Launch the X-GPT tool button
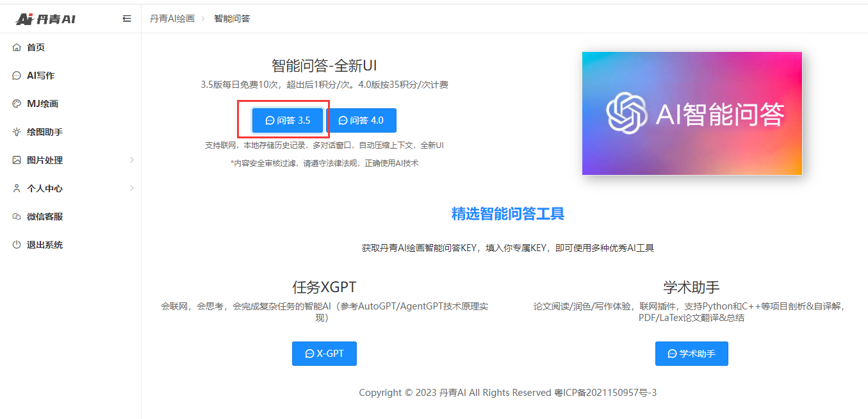The height and width of the screenshot is (419, 868). click(324, 354)
